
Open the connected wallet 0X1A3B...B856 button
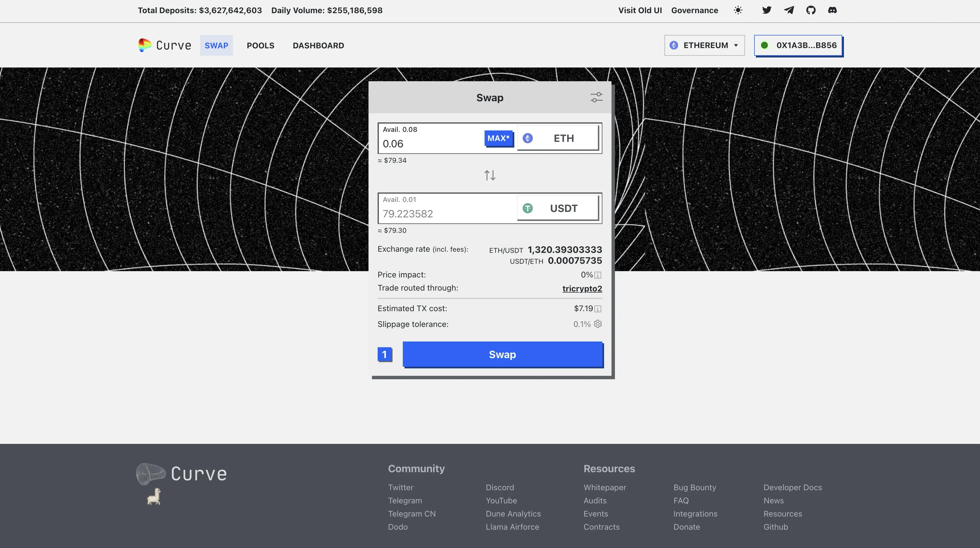coord(798,45)
